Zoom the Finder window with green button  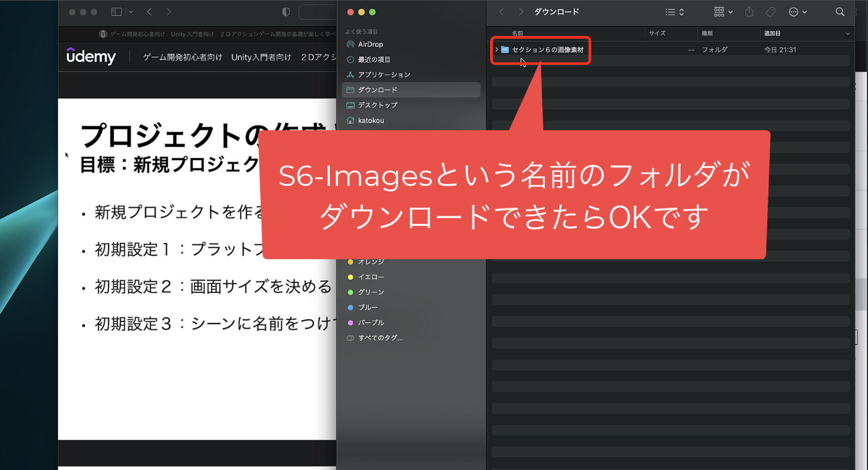pyautogui.click(x=373, y=12)
